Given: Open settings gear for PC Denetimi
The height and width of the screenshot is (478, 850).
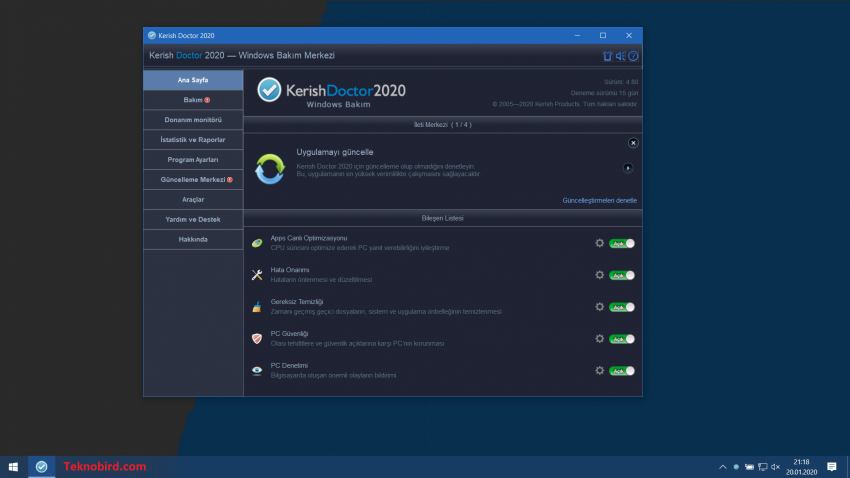Looking at the screenshot, I should (600, 371).
